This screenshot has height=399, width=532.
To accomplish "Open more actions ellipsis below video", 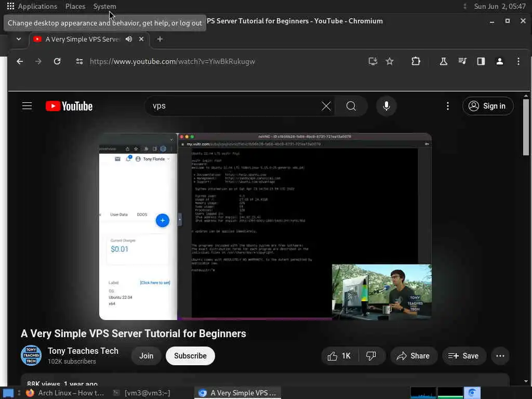I will (500, 356).
